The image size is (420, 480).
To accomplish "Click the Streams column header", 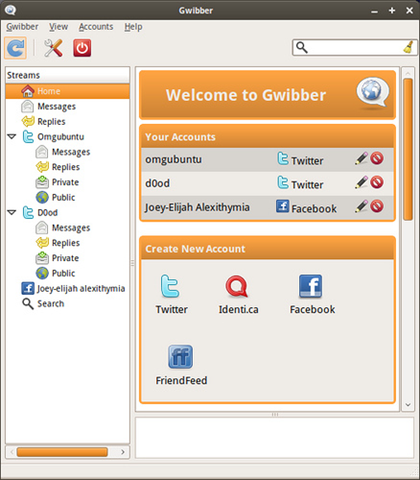I will point(67,75).
